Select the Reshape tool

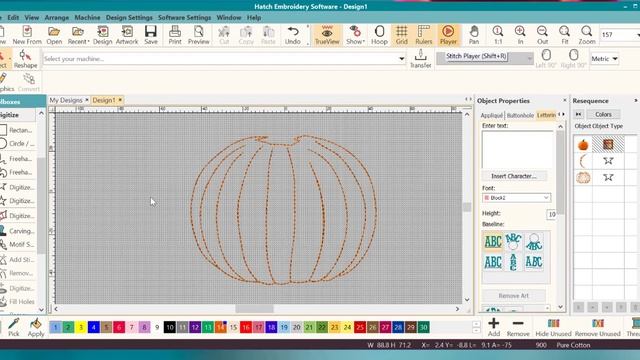25,59
